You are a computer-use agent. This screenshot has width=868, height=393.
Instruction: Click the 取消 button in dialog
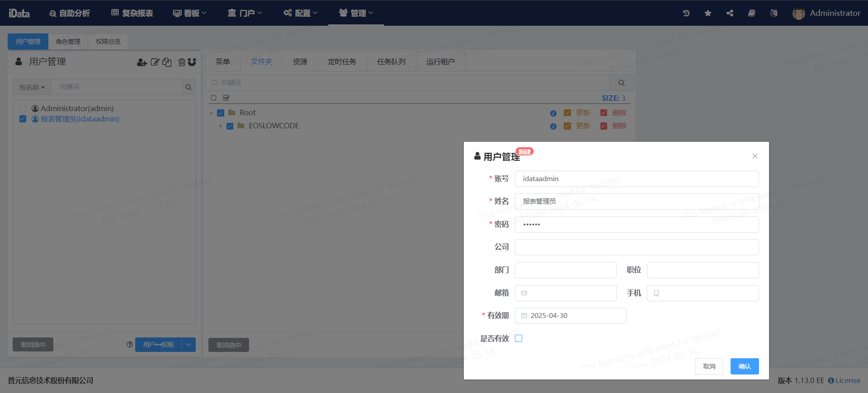(709, 366)
